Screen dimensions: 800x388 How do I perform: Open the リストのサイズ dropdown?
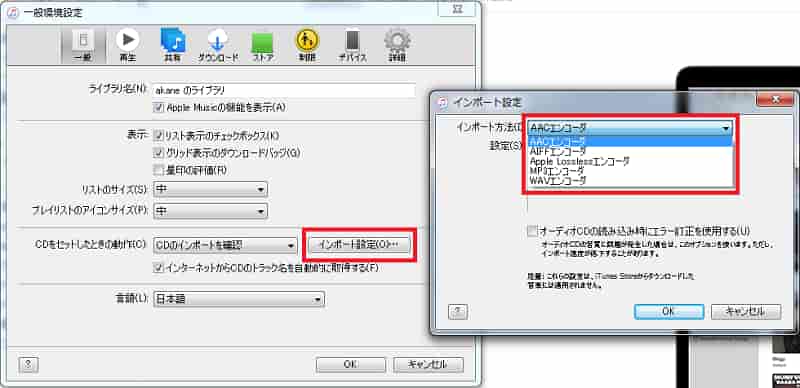tap(210, 190)
